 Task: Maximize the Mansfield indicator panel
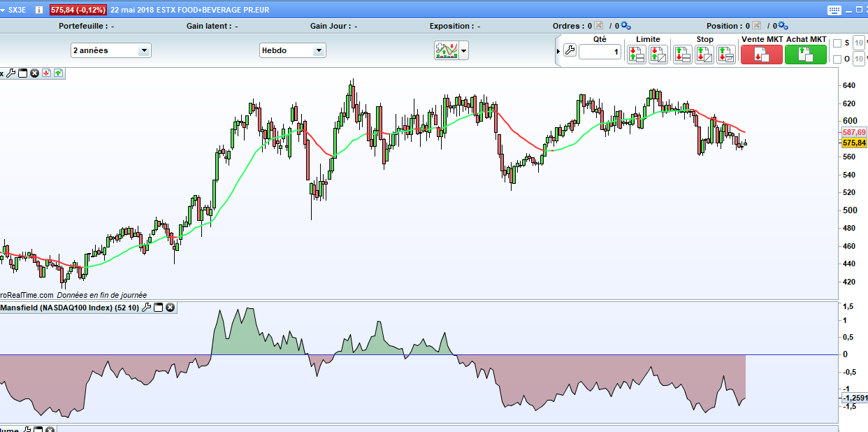coord(158,308)
